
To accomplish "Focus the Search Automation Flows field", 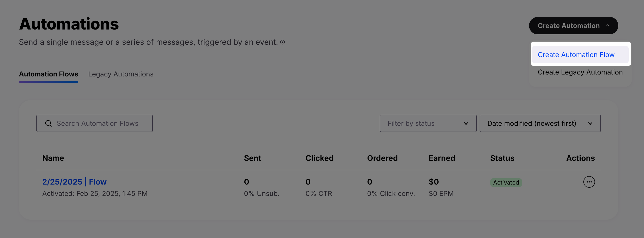I will click(94, 124).
